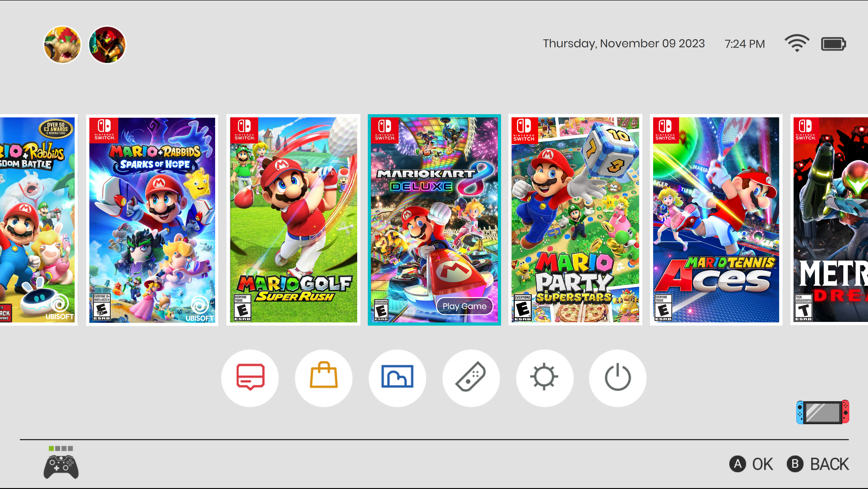The width and height of the screenshot is (868, 489).
Task: Click the Switch console handheld icon
Action: 823,412
